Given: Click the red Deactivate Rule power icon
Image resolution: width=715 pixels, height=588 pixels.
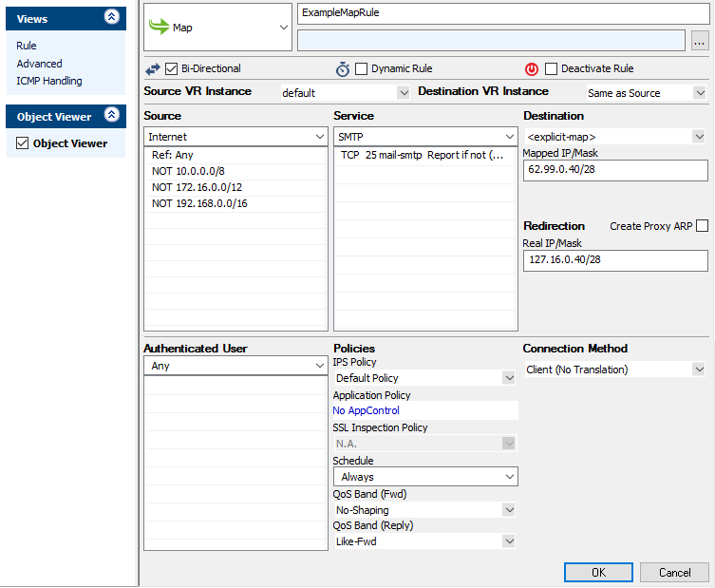Looking at the screenshot, I should click(531, 69).
